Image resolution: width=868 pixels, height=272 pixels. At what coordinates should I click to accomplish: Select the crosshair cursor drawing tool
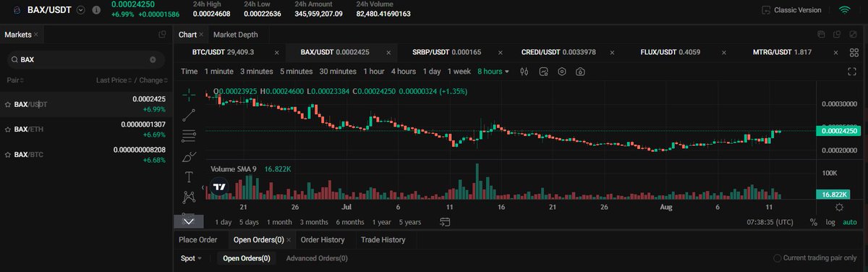click(189, 94)
